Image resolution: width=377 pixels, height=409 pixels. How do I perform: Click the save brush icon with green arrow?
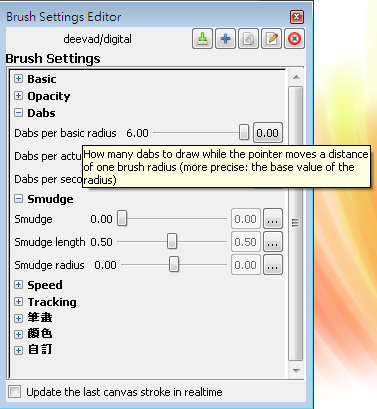(202, 39)
